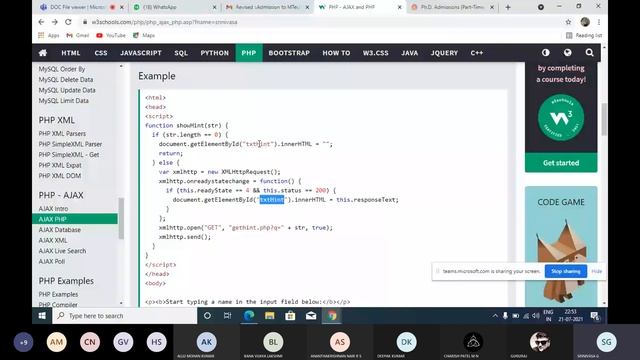Open the JAVASCRIPT tutorial menu

coord(141,53)
